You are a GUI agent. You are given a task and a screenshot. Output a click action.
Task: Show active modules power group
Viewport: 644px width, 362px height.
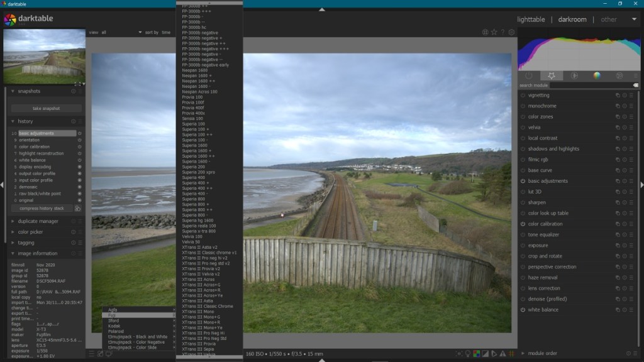coord(529,75)
